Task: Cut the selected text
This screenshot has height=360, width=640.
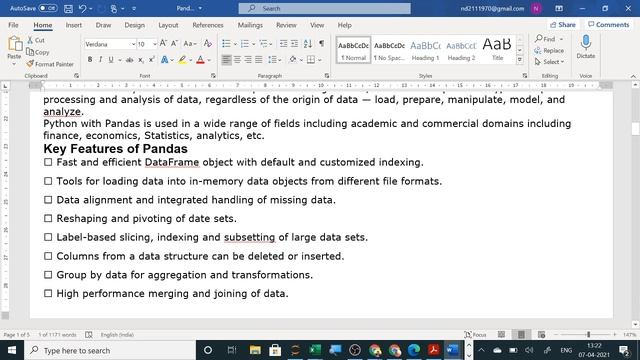Action: [x=36, y=40]
